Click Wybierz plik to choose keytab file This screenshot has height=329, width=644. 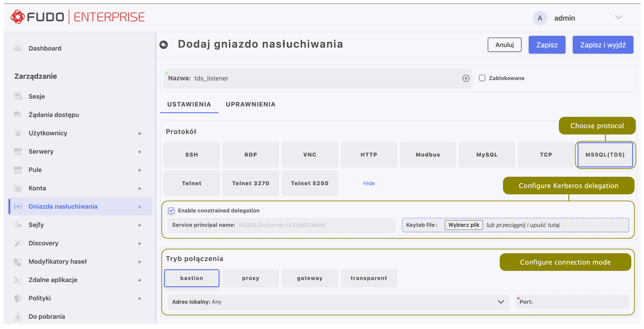464,225
